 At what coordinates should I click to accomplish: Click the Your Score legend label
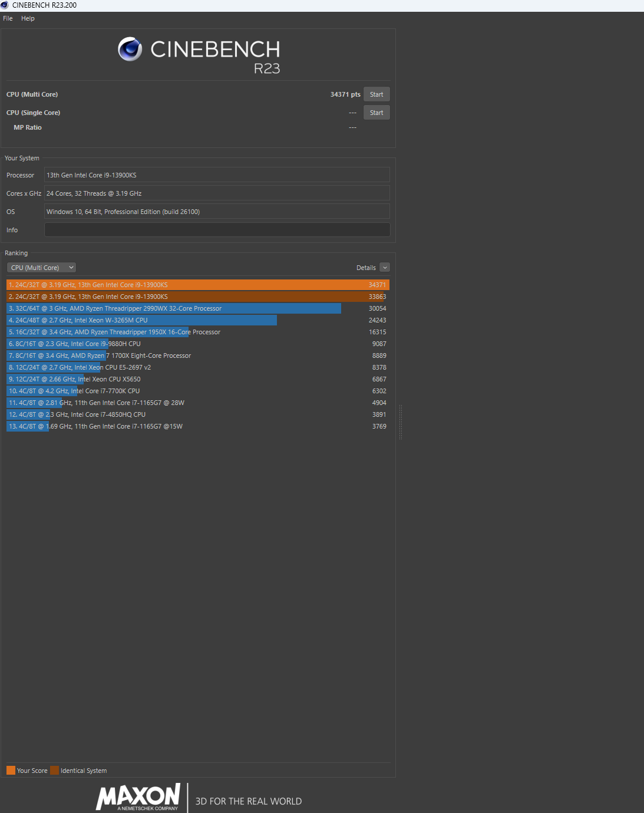[32, 771]
